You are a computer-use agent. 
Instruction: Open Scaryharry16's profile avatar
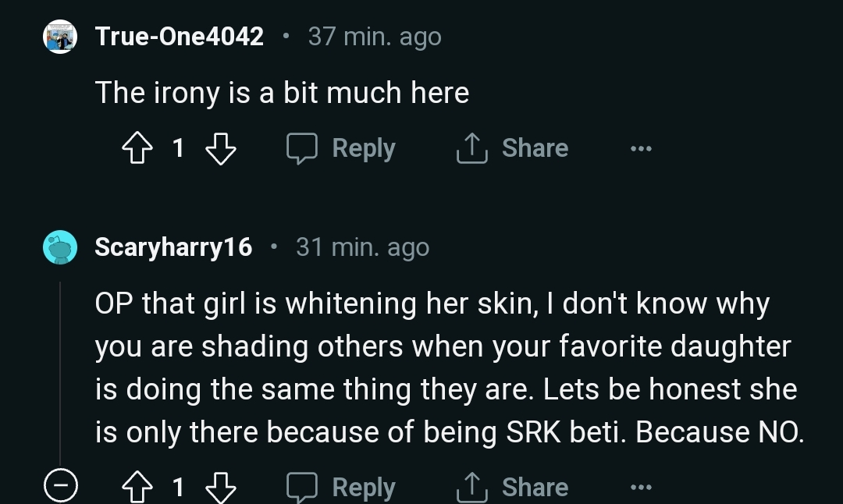pos(59,247)
